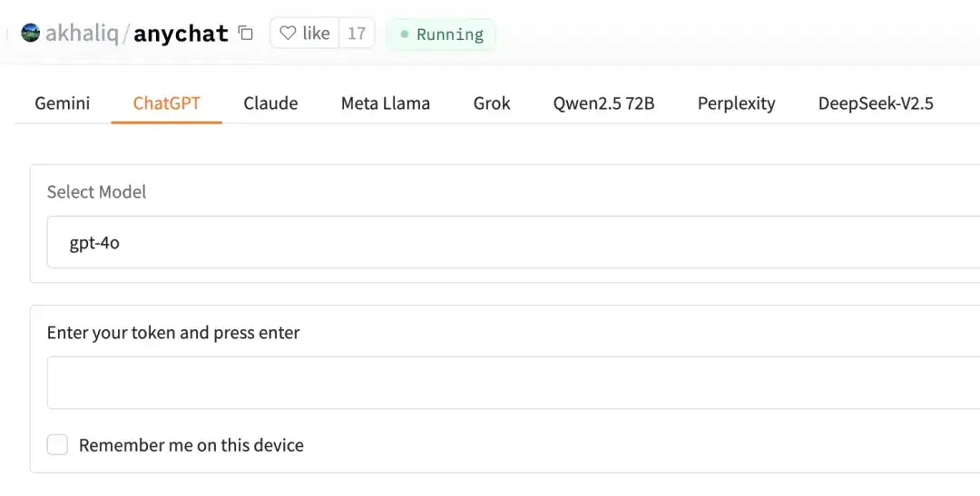Viewport: 980px width, 496px height.
Task: Click the "Remember me on this device" label text
Action: pos(191,445)
